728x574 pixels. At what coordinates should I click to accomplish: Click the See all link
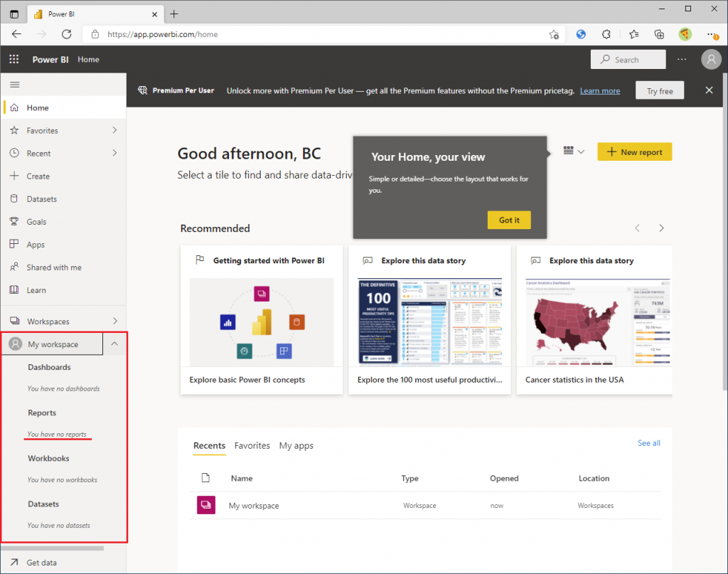pyautogui.click(x=648, y=443)
